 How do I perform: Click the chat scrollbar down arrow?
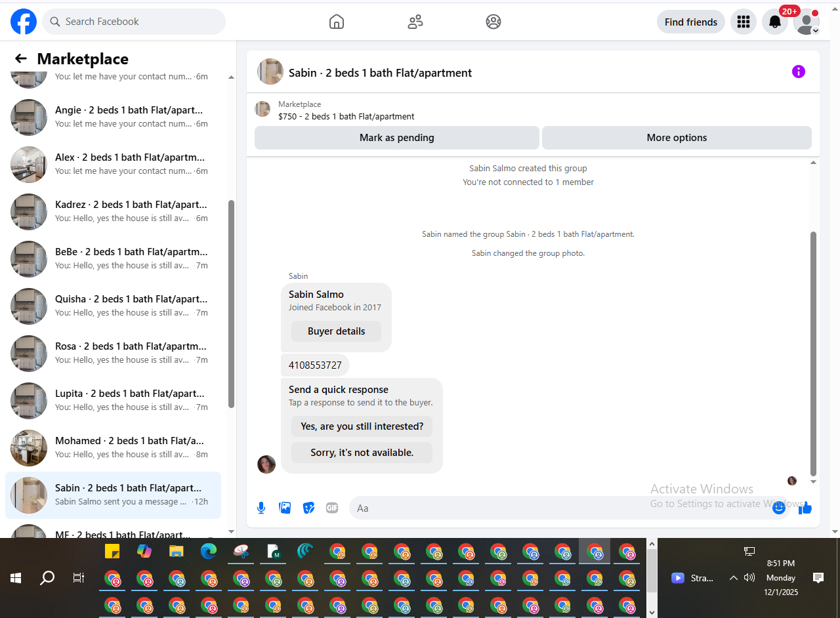tap(814, 482)
